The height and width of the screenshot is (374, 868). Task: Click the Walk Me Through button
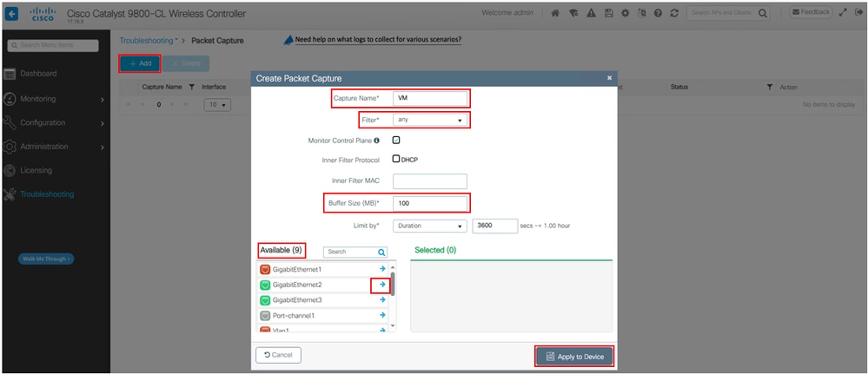(x=46, y=259)
